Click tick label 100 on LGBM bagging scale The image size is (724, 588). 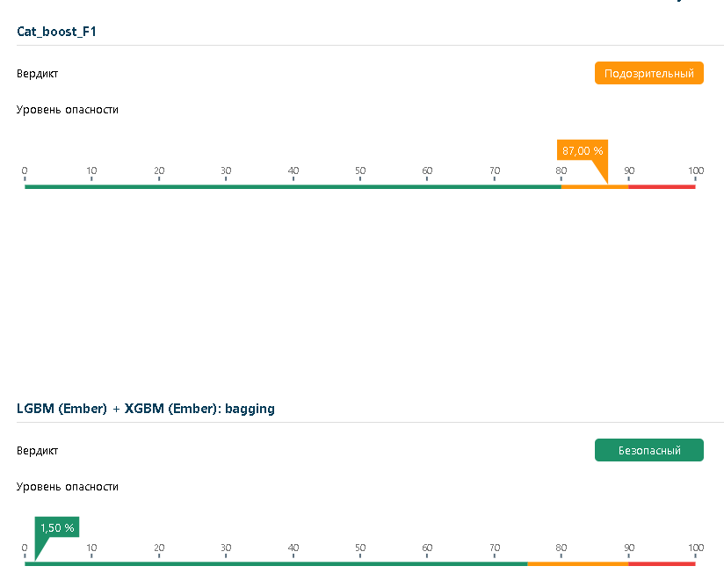pyautogui.click(x=695, y=548)
